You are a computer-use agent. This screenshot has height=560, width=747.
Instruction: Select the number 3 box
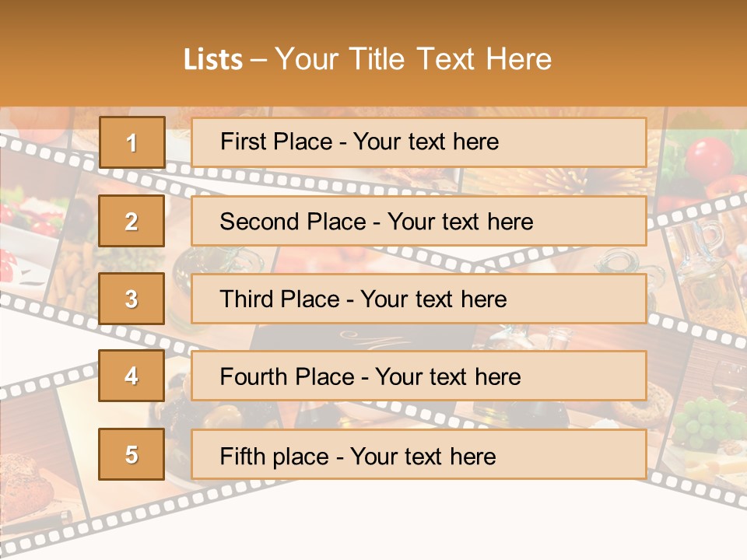tap(132, 299)
